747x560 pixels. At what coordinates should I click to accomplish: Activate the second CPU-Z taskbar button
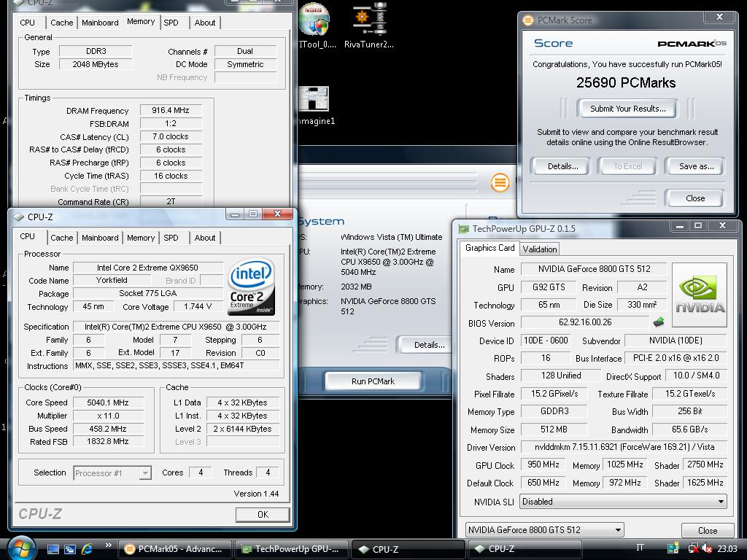[524, 549]
